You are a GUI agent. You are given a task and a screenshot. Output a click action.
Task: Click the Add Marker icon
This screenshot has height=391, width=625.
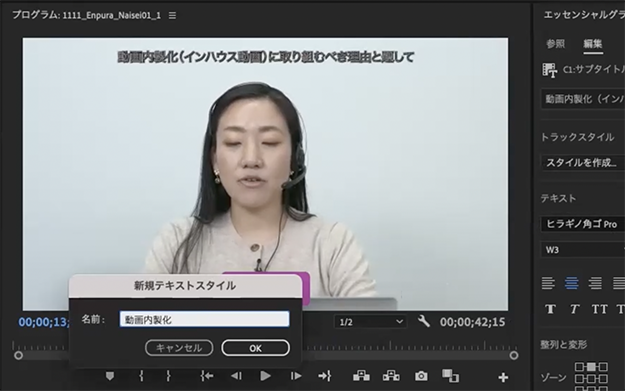tap(110, 376)
